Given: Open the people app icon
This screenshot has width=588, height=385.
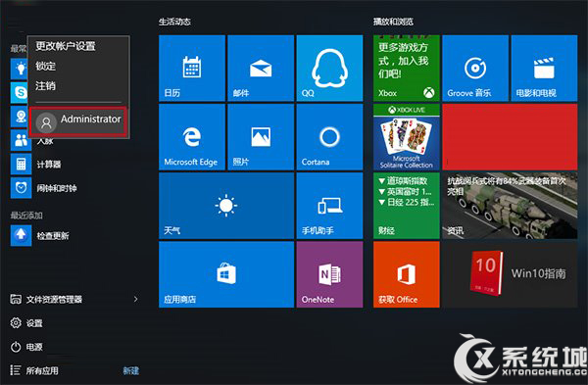Looking at the screenshot, I should pyautogui.click(x=21, y=140).
